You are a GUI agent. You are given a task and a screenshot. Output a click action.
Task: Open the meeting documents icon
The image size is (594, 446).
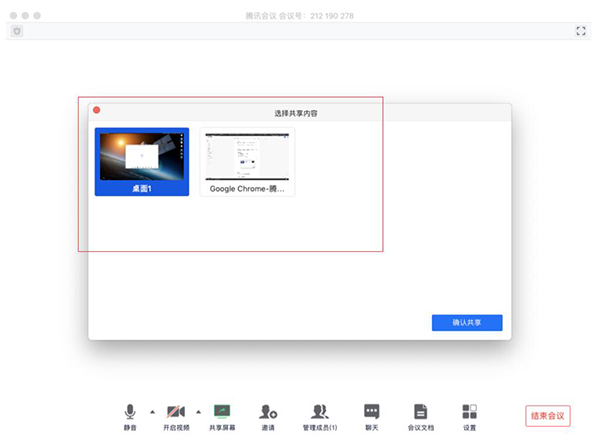point(420,412)
